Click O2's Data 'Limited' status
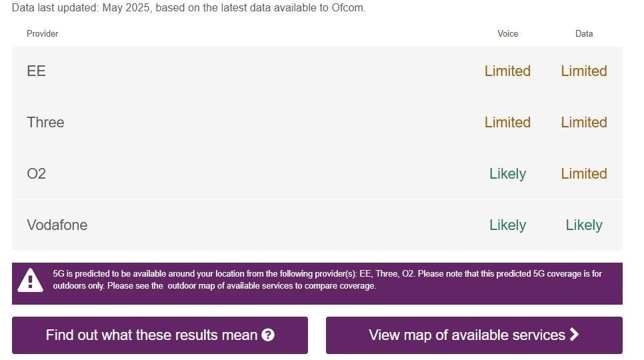Screen dimensions: 644x360 (584, 174)
